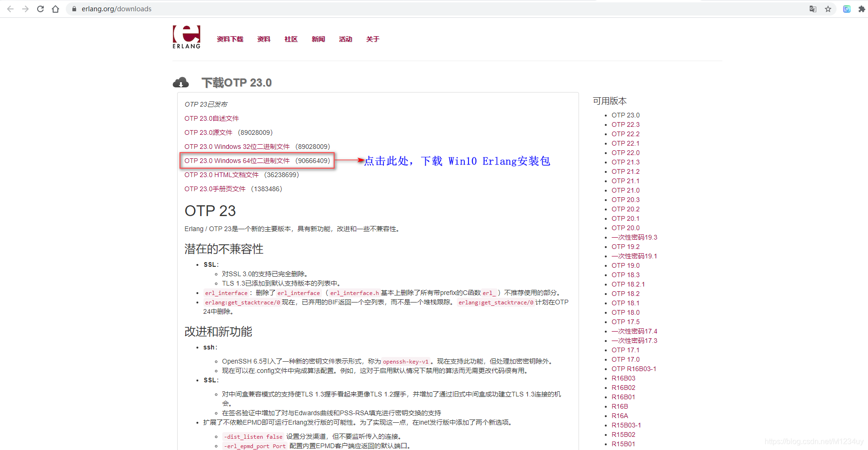Select version R16A
The height and width of the screenshot is (450, 868).
pyautogui.click(x=620, y=416)
